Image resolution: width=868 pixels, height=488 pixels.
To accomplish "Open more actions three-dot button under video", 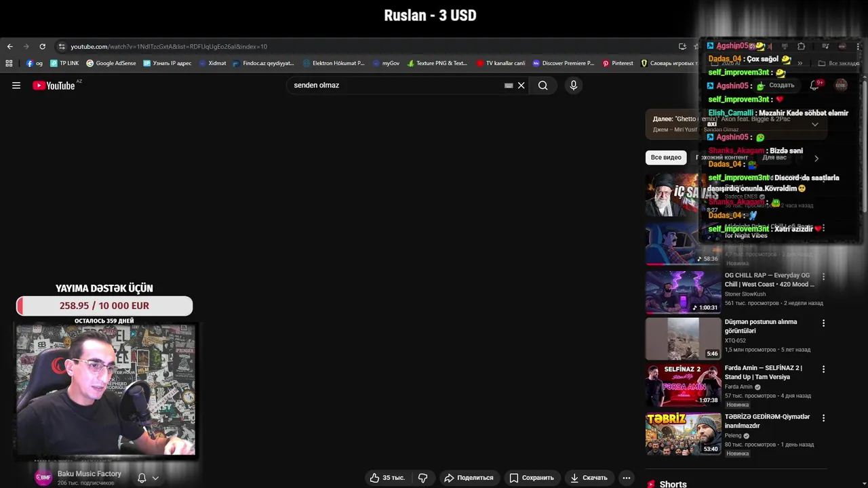I will (627, 478).
